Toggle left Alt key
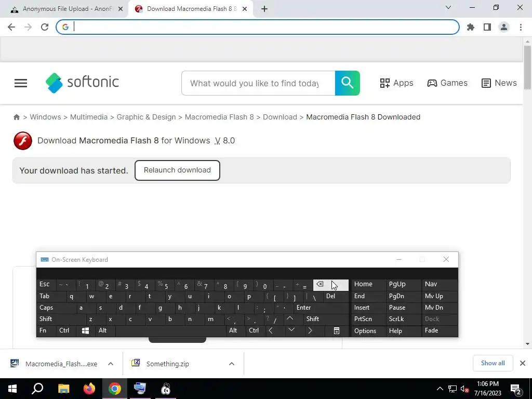This screenshot has width=532, height=399. pyautogui.click(x=105, y=331)
